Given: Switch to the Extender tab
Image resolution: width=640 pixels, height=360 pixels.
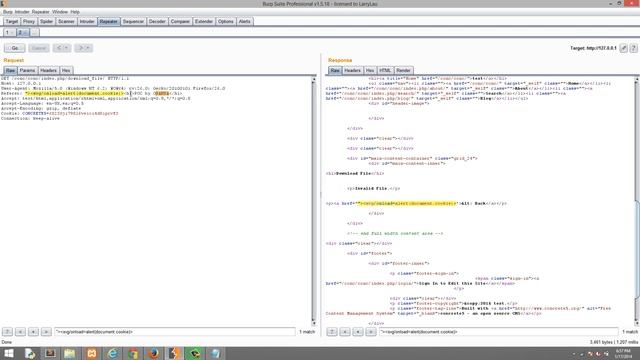Looking at the screenshot, I should point(204,22).
